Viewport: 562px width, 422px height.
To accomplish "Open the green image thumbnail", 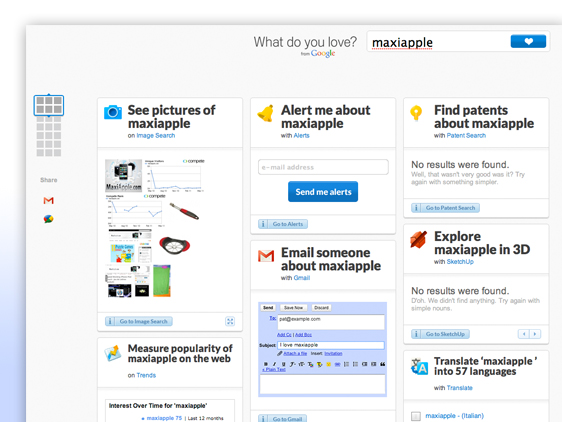I will point(162,281).
